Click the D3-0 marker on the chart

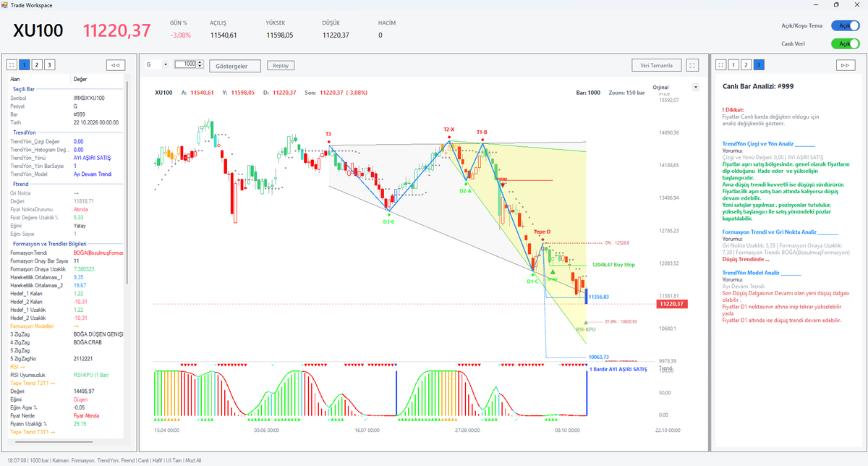coord(388,221)
